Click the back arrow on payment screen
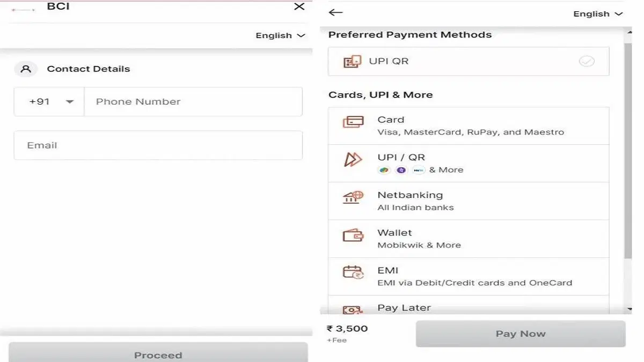This screenshot has height=362, width=644. (335, 12)
